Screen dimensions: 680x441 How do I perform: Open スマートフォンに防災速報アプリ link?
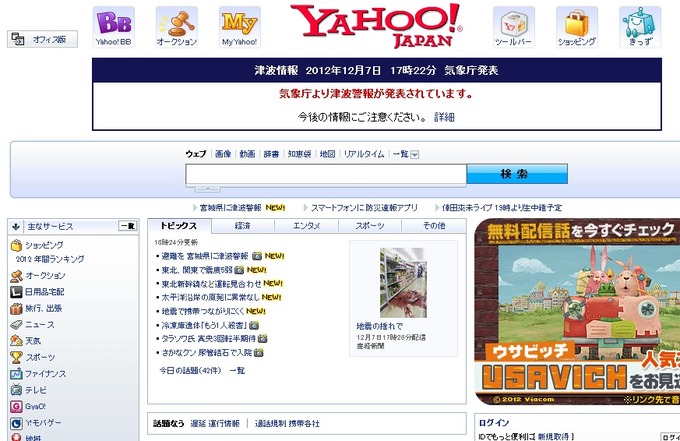coord(364,208)
